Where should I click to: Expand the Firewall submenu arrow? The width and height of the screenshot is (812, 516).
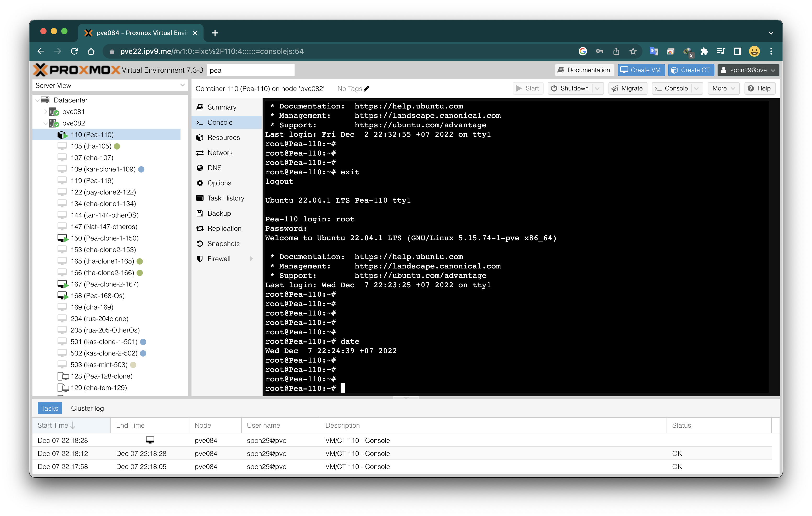pyautogui.click(x=251, y=259)
